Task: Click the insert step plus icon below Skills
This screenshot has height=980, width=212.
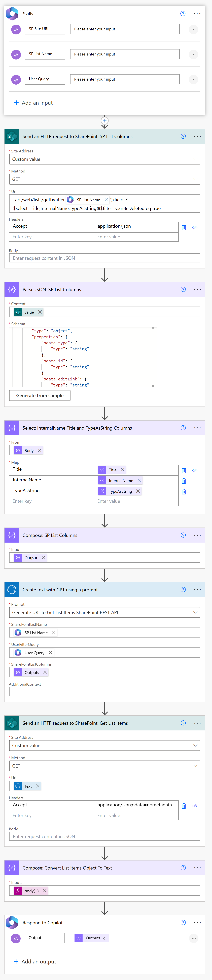Action: (104, 121)
